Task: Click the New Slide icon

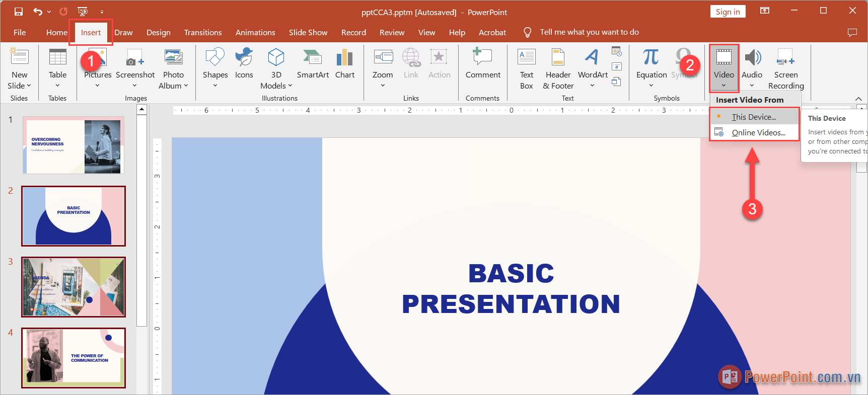Action: tap(20, 57)
